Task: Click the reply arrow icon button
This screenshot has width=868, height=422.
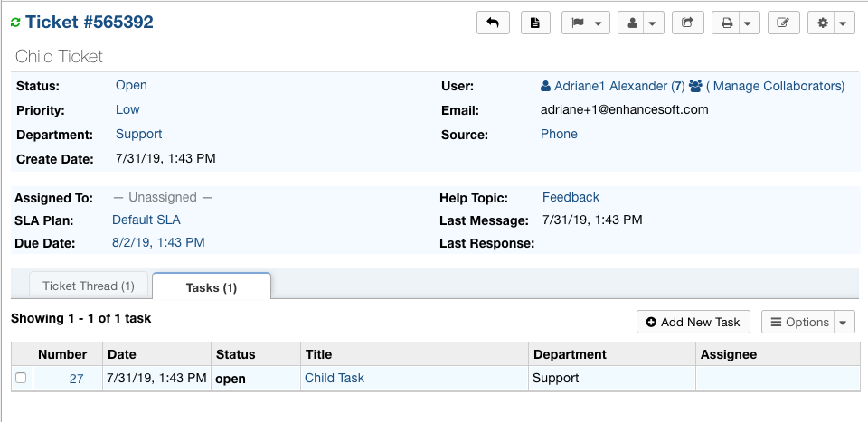Action: coord(493,23)
